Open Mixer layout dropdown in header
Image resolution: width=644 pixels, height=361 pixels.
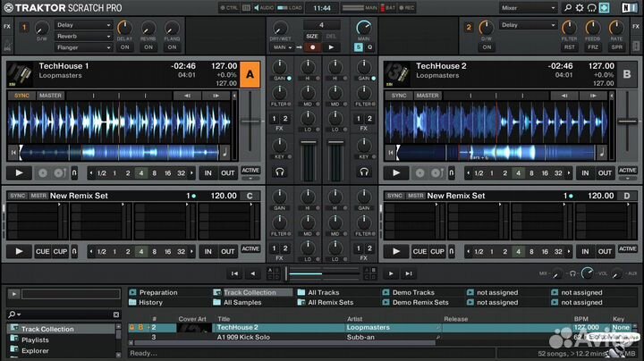[x=529, y=8]
